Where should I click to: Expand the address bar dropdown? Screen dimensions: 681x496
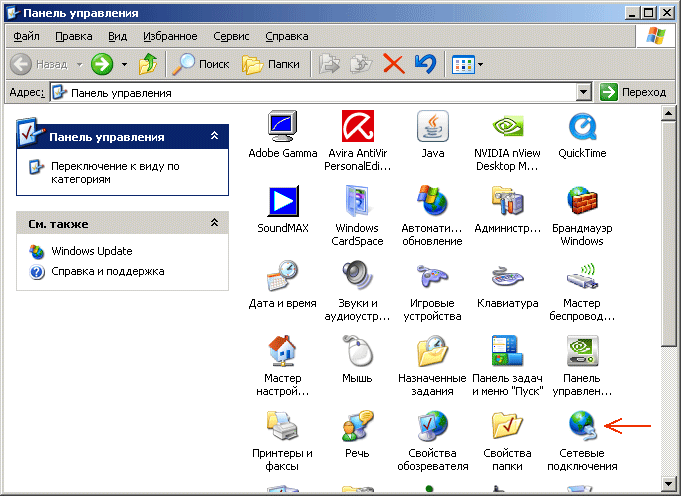(x=584, y=92)
